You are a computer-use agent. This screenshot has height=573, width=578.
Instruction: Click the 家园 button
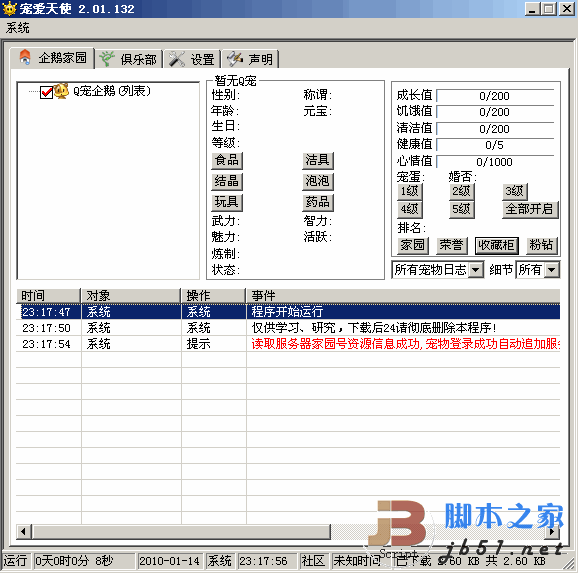(x=413, y=246)
